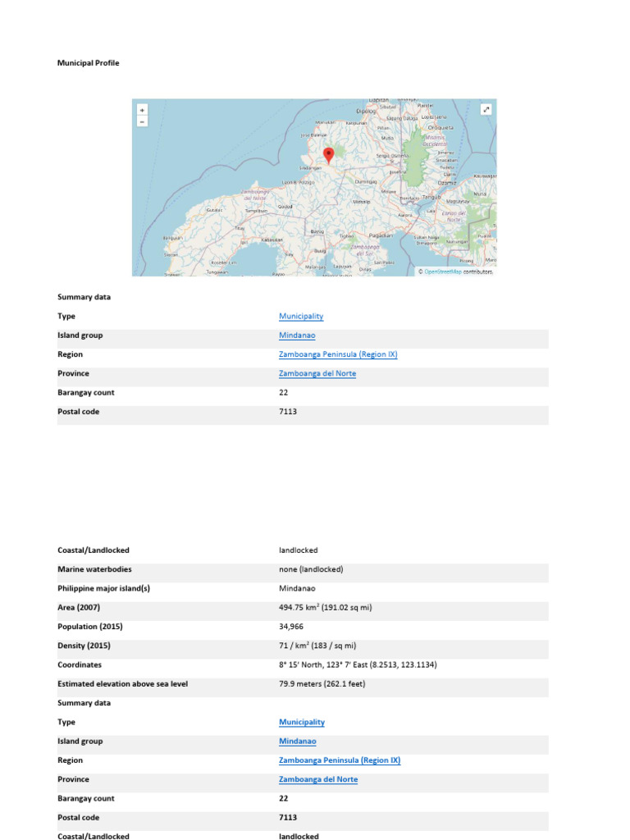The image size is (630, 840).
Task: Open the OpenStreetMap attribution link
Action: (x=442, y=272)
